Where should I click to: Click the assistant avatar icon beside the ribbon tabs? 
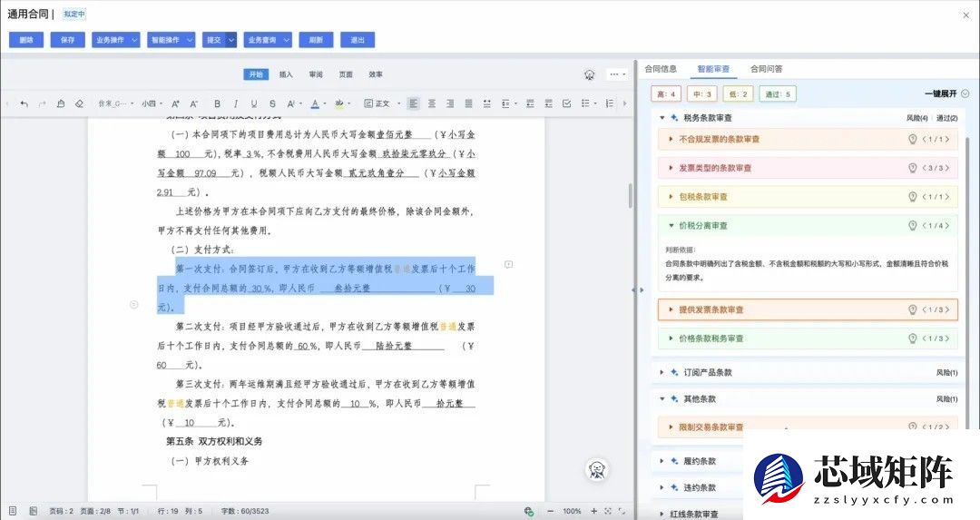click(x=590, y=74)
